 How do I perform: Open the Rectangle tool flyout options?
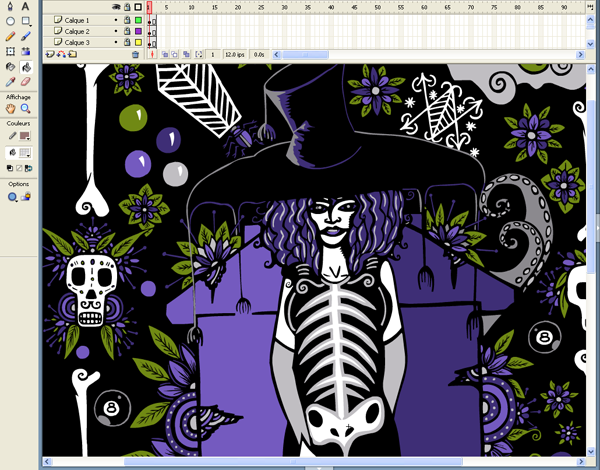pos(29,25)
